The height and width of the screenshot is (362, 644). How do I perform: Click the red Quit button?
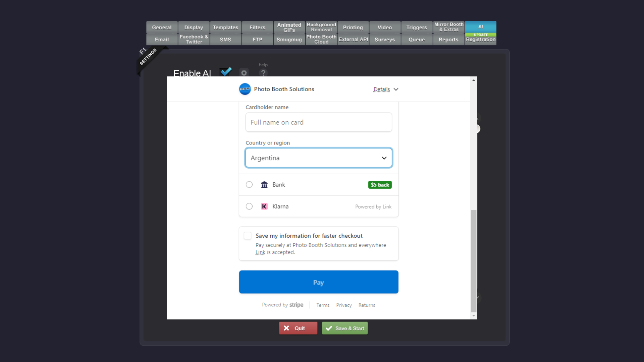[298, 328]
